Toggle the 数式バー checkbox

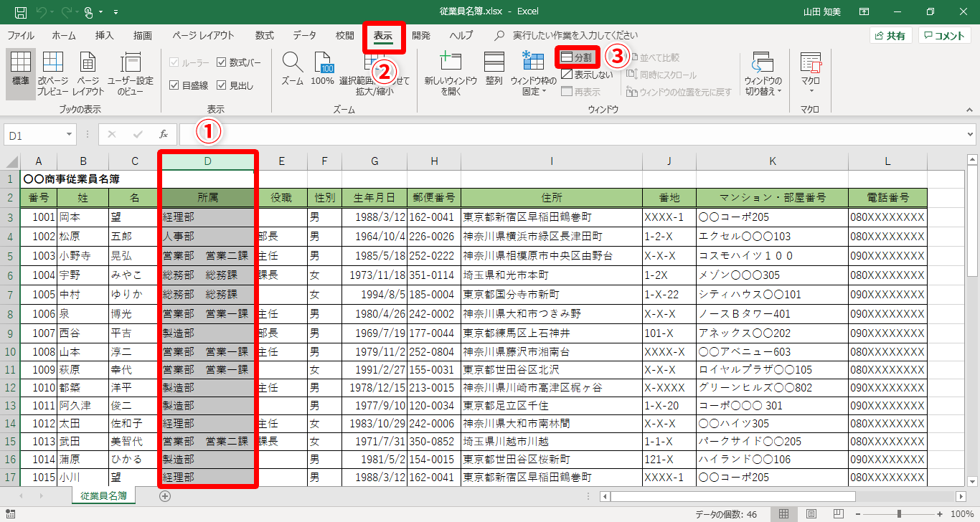(237, 62)
